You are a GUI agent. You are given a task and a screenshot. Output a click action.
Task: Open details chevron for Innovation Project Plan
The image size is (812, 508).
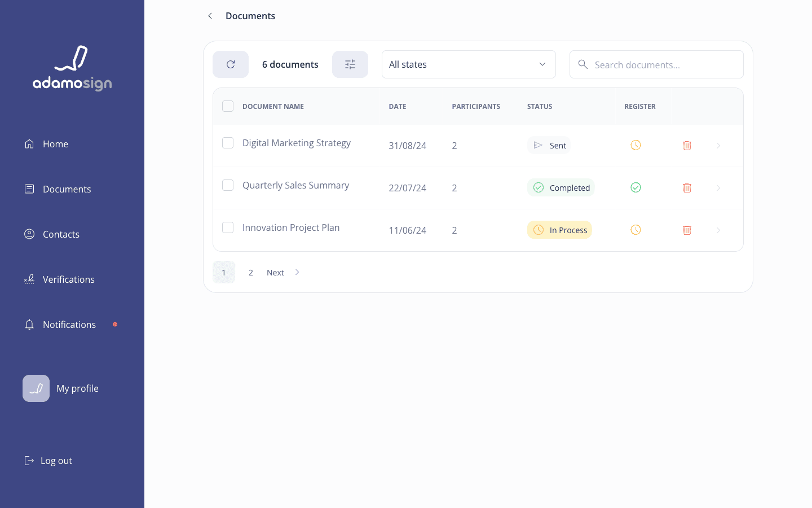[x=718, y=230]
